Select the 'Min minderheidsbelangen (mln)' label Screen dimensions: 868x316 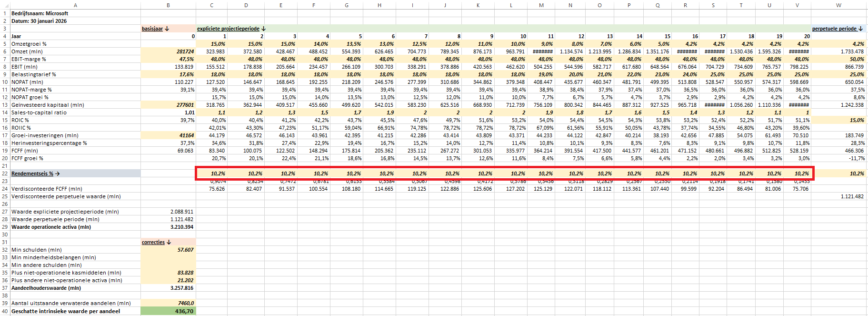54,257
